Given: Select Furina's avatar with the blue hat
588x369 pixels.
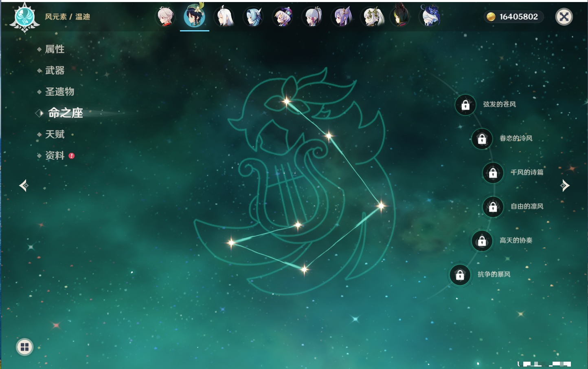Looking at the screenshot, I should [x=430, y=16].
